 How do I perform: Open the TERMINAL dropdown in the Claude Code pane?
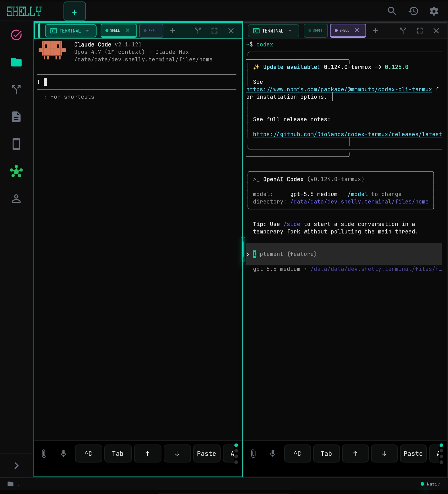point(70,31)
